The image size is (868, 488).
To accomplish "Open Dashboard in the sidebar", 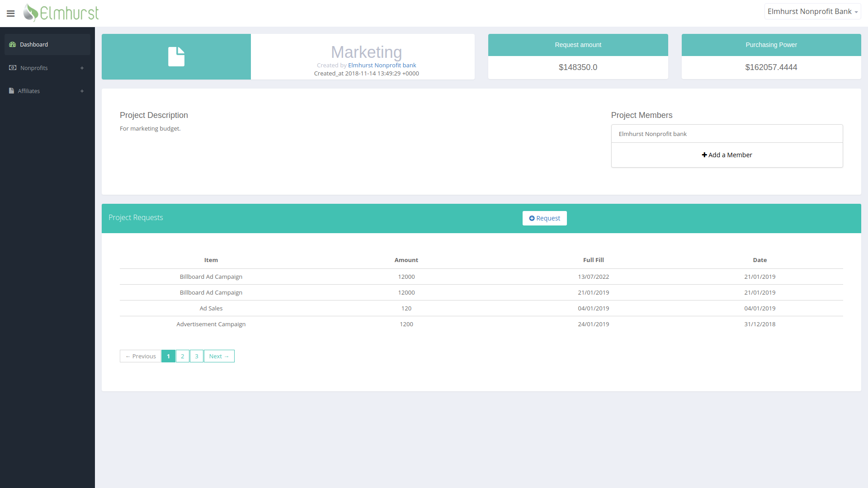I will pyautogui.click(x=47, y=44).
